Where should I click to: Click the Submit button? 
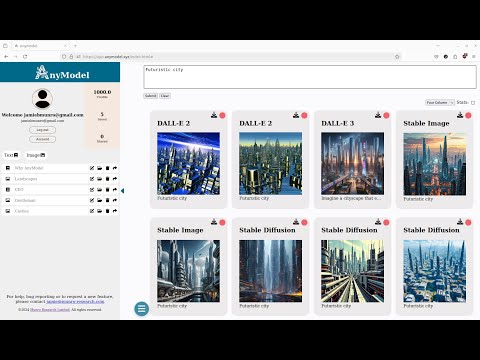tap(150, 96)
